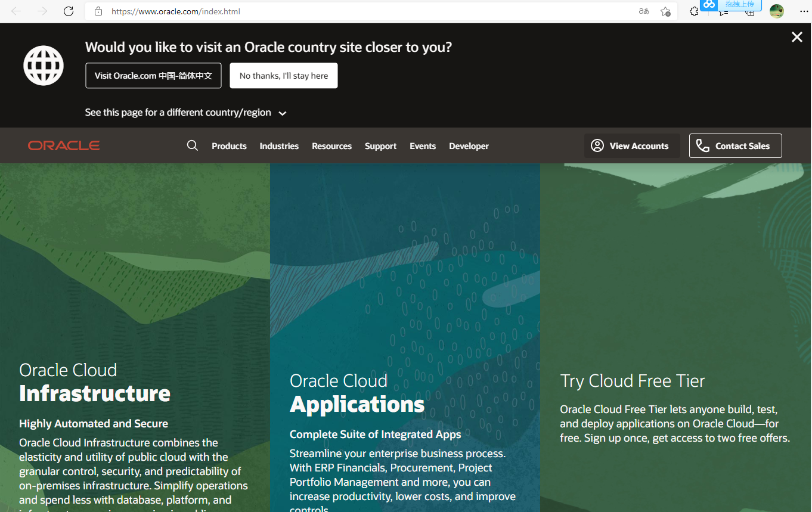812x512 pixels.
Task: Click the user icon beside View Accounts
Action: point(597,145)
